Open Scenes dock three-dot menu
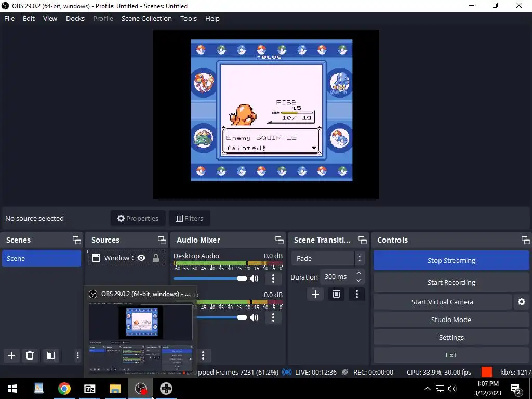Screen dimensions: 532x399 78,355
